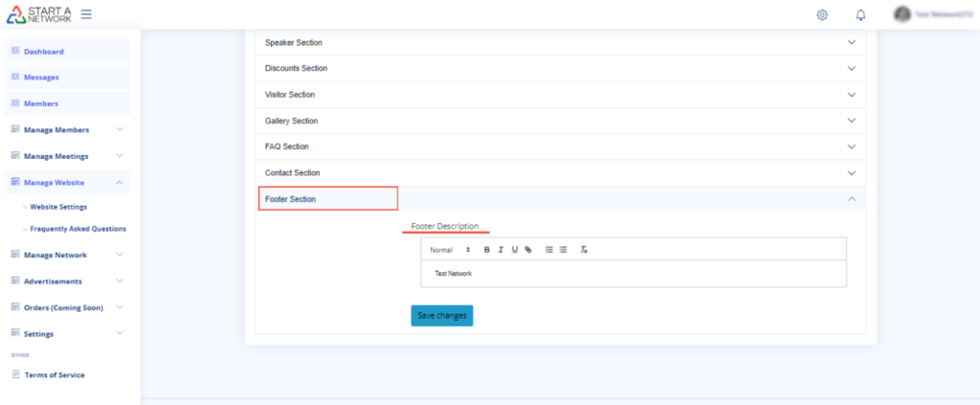Image resolution: width=980 pixels, height=405 pixels.
Task: Open Dashboard from the sidebar
Action: (44, 51)
